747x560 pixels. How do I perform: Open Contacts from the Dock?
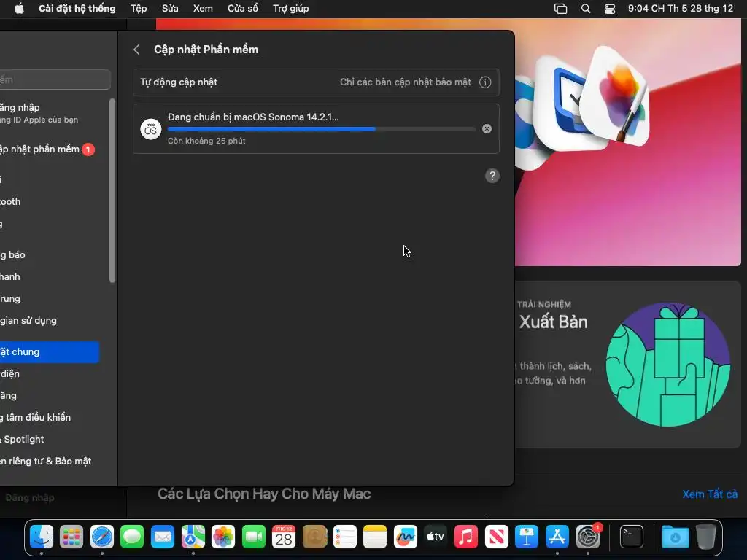coord(314,537)
